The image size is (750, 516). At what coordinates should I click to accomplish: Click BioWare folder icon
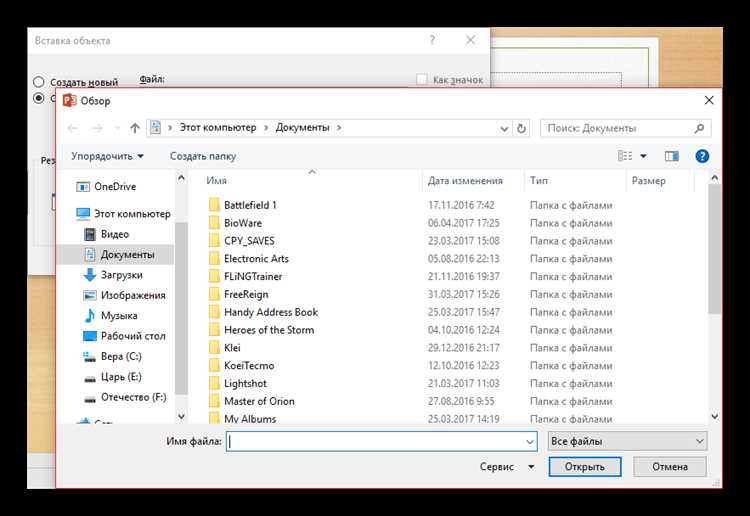click(x=214, y=223)
